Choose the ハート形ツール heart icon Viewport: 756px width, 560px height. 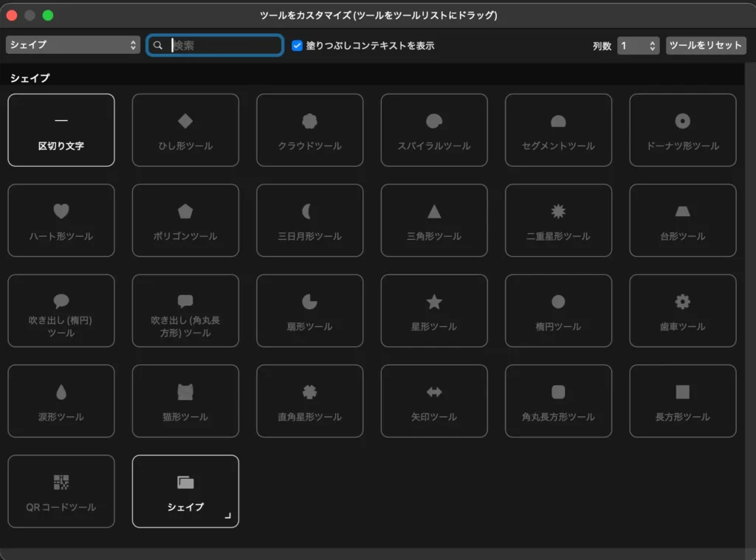(x=61, y=212)
